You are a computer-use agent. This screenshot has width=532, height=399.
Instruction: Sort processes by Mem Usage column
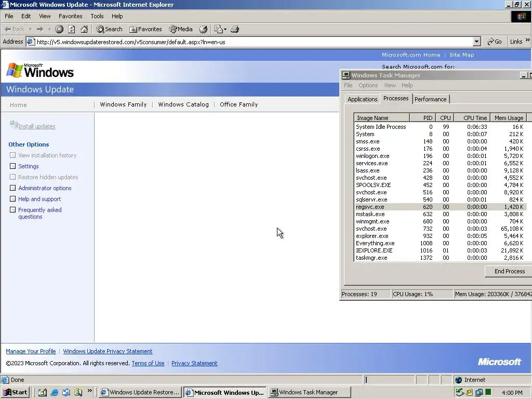click(509, 118)
